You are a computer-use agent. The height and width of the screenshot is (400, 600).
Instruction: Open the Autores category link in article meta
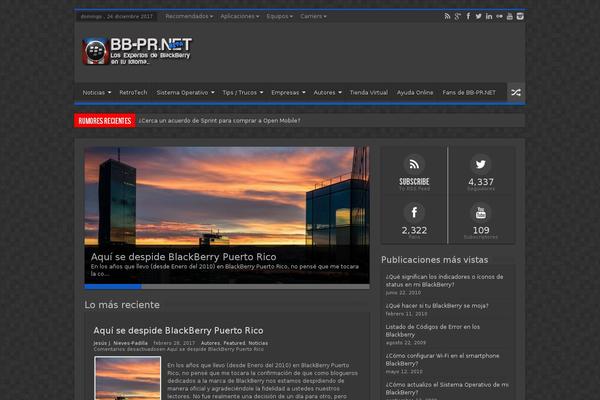pyautogui.click(x=210, y=343)
